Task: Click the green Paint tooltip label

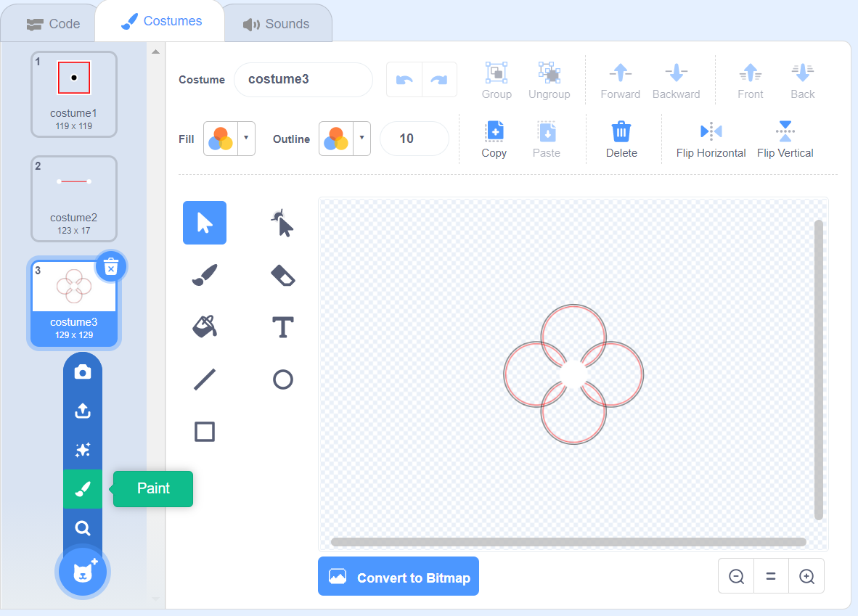Action: pyautogui.click(x=153, y=488)
